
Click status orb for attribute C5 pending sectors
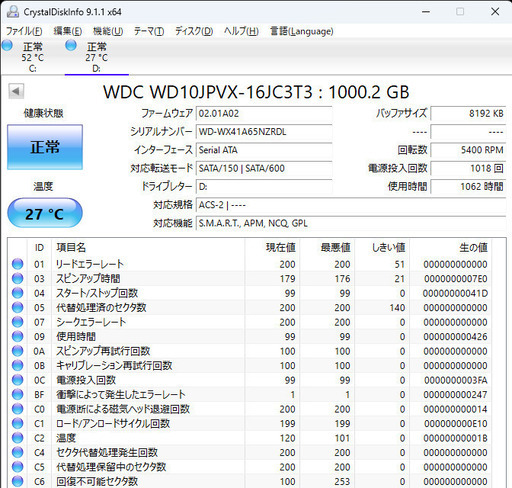pyautogui.click(x=17, y=467)
